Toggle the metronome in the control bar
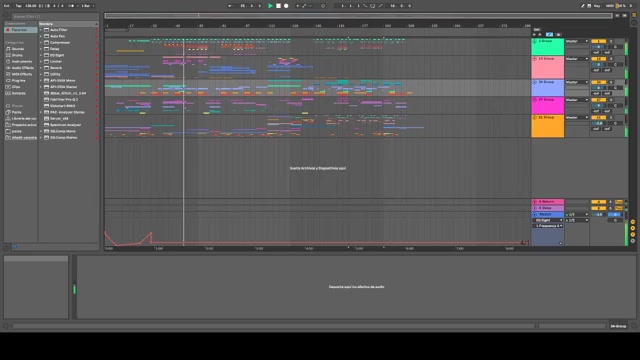 pyautogui.click(x=71, y=6)
